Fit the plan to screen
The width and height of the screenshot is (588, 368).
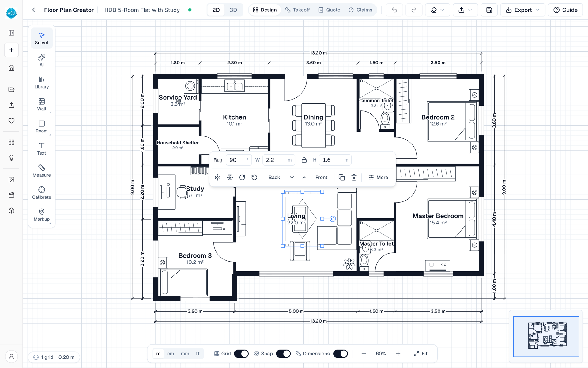click(x=420, y=354)
